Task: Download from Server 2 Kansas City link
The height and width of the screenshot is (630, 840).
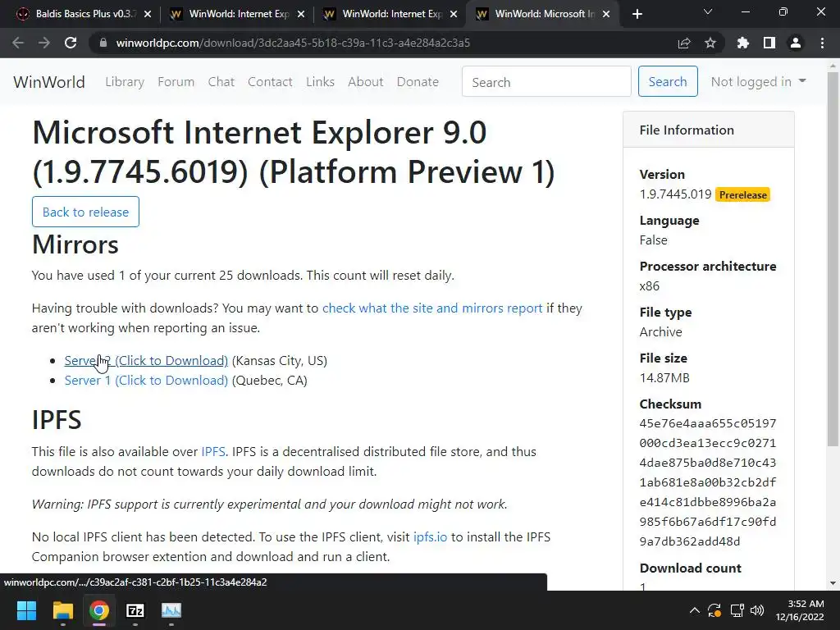Action: click(x=146, y=361)
